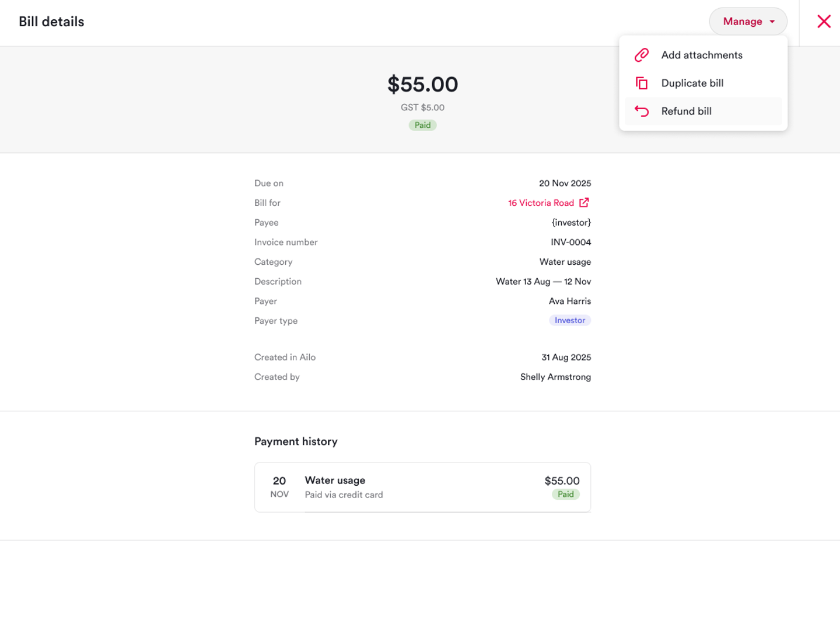Click the Shelly Armstrong creator name

point(555,377)
